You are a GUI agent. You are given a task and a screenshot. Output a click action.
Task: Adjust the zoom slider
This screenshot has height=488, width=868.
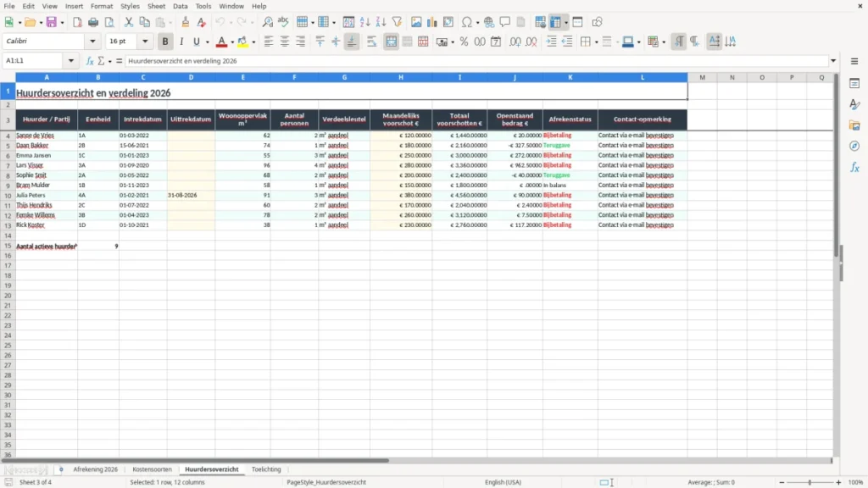pyautogui.click(x=810, y=482)
